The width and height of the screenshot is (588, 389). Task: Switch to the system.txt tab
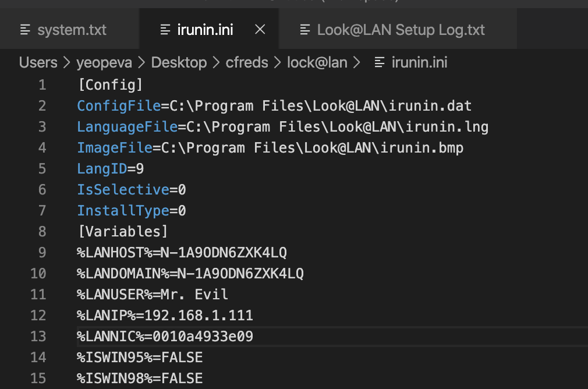[x=69, y=30]
